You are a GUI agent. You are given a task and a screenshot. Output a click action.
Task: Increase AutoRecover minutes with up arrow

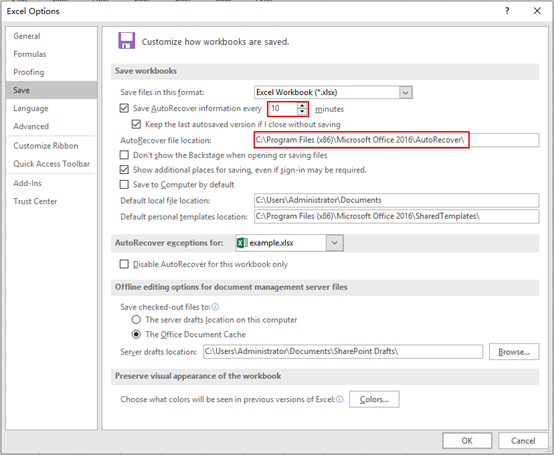click(302, 106)
